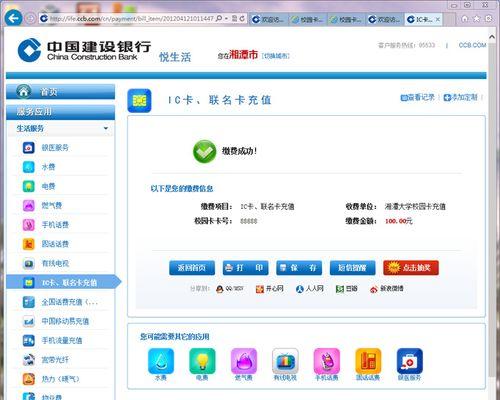Image resolution: width=500 pixels, height=400 pixels.
Task: Click the address bar search magnifier icon
Action: click(219, 18)
